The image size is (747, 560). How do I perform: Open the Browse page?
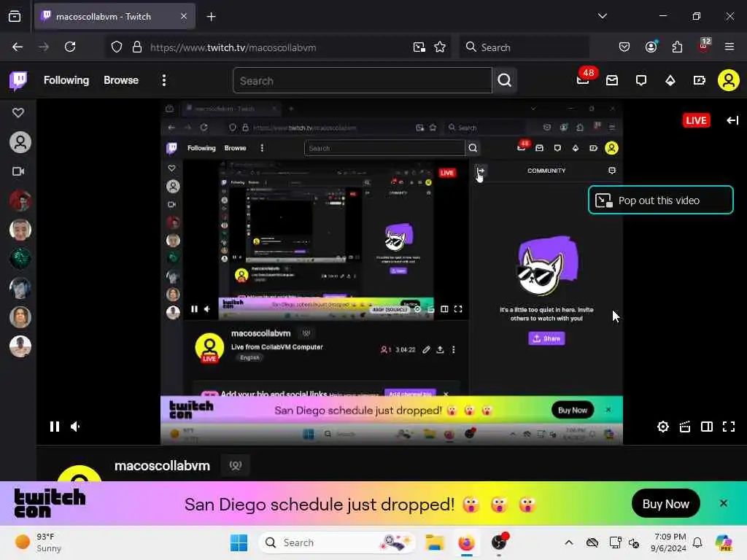pos(121,80)
